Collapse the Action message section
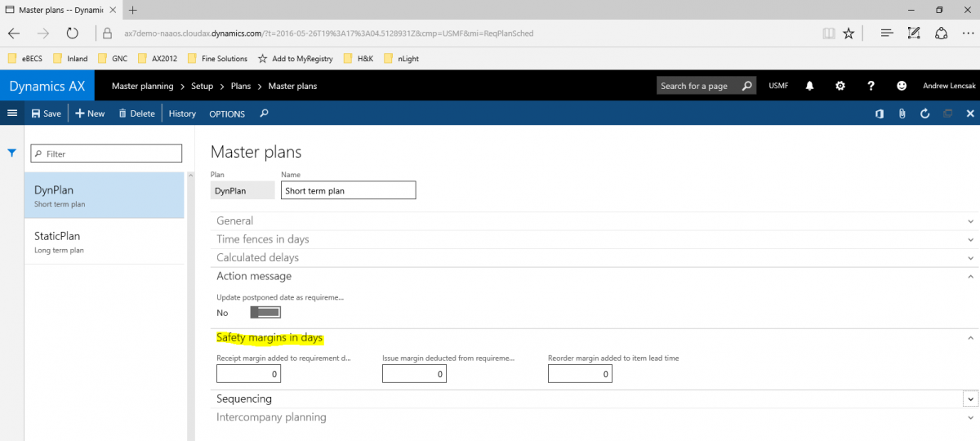 (x=594, y=276)
